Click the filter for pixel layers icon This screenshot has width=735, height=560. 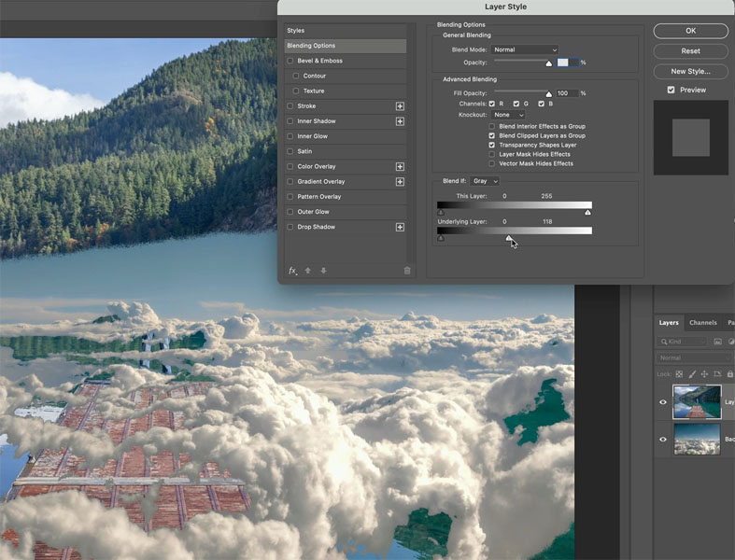click(717, 342)
